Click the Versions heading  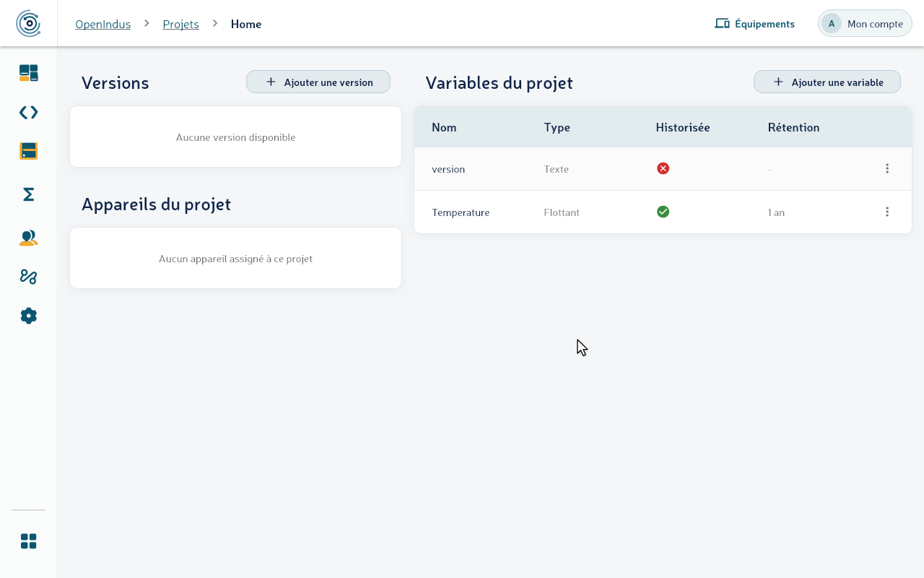coord(115,82)
